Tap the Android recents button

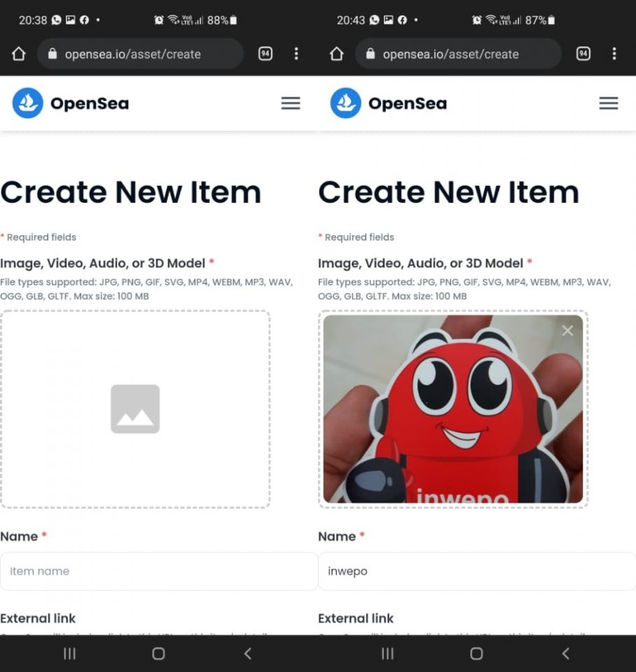[x=69, y=653]
